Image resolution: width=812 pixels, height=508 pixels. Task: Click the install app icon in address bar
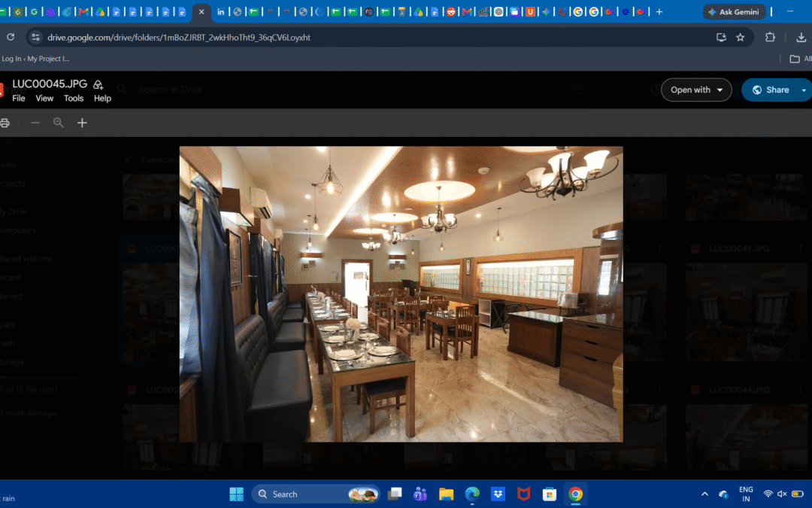coord(721,38)
